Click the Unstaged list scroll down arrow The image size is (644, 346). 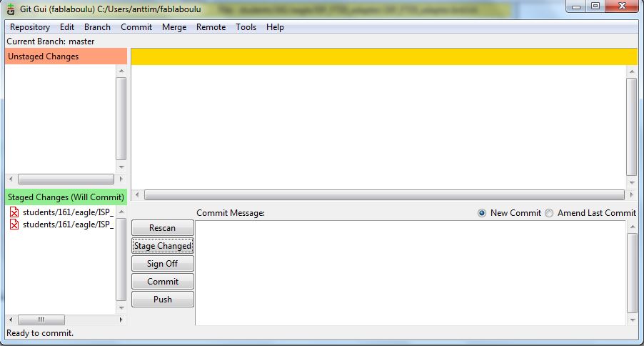121,167
